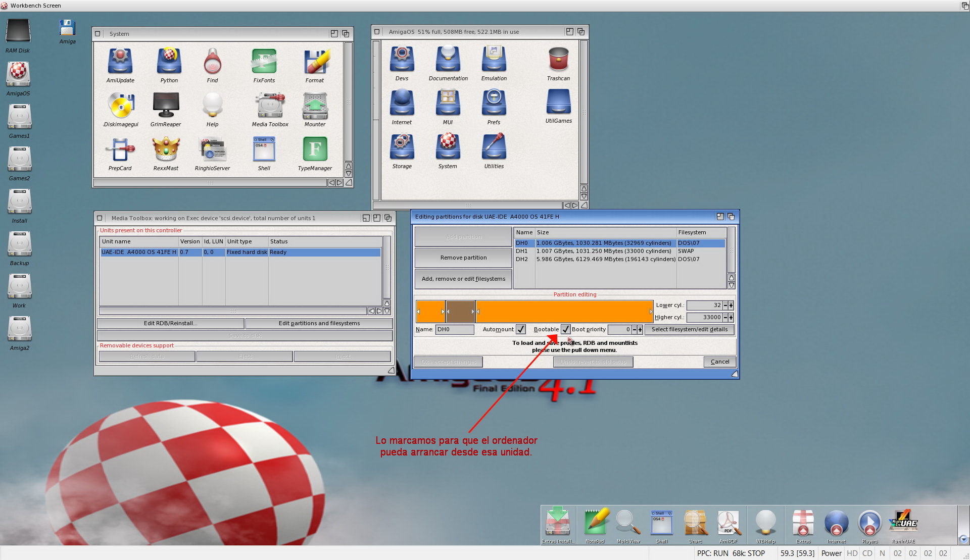Viewport: 970px width, 560px height.
Task: Open the Emulation drawer
Action: (494, 59)
